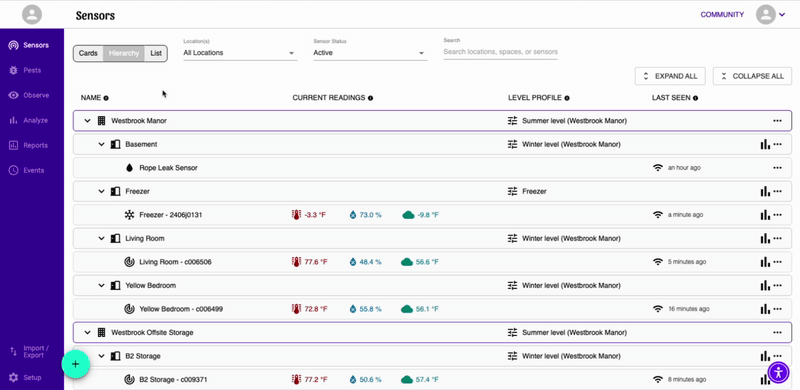The width and height of the screenshot is (800, 390).
Task: Click the "16 minutes ago" last seen text
Action: 689,309
